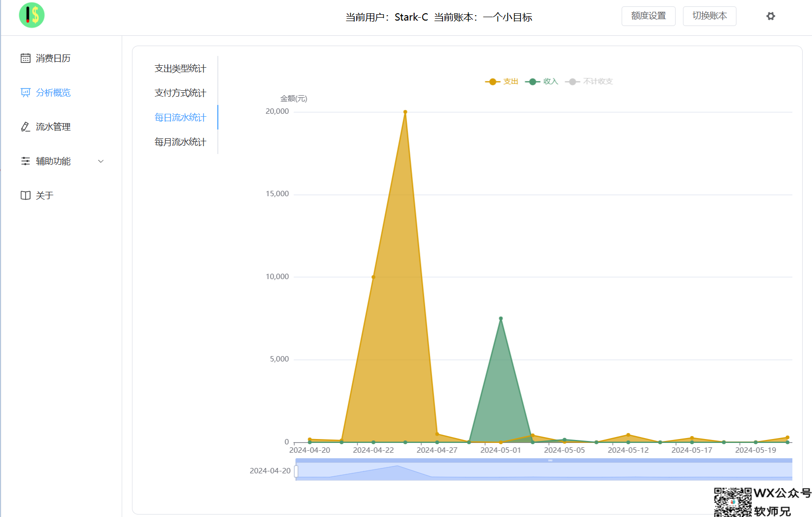
Task: Click the 额度设置 button
Action: [649, 16]
